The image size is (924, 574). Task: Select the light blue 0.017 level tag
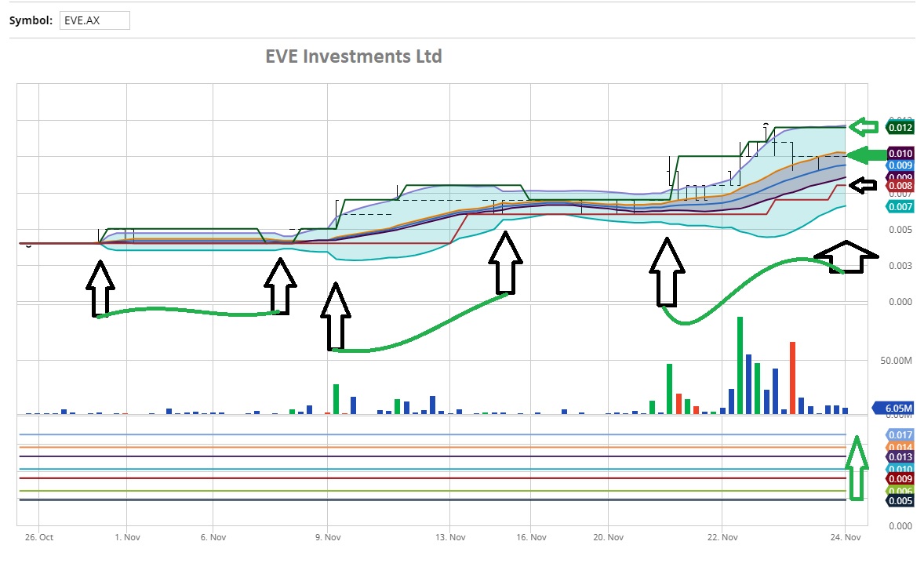(x=900, y=435)
